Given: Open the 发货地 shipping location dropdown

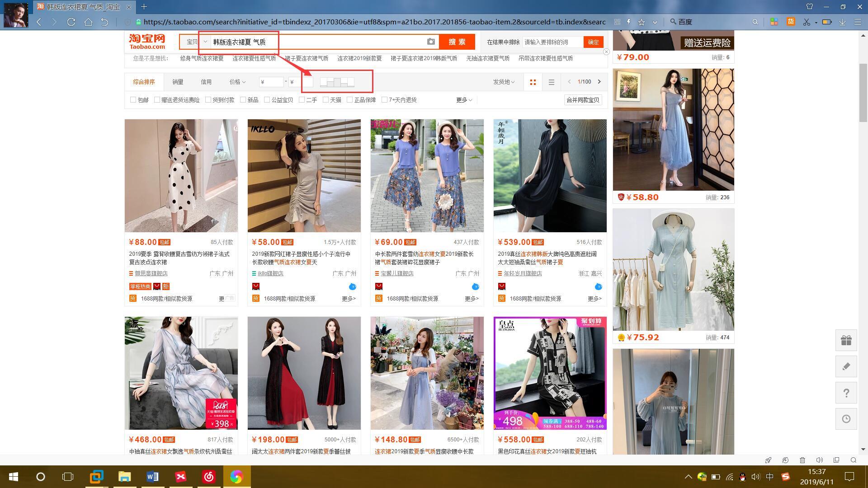Looking at the screenshot, I should click(x=504, y=82).
